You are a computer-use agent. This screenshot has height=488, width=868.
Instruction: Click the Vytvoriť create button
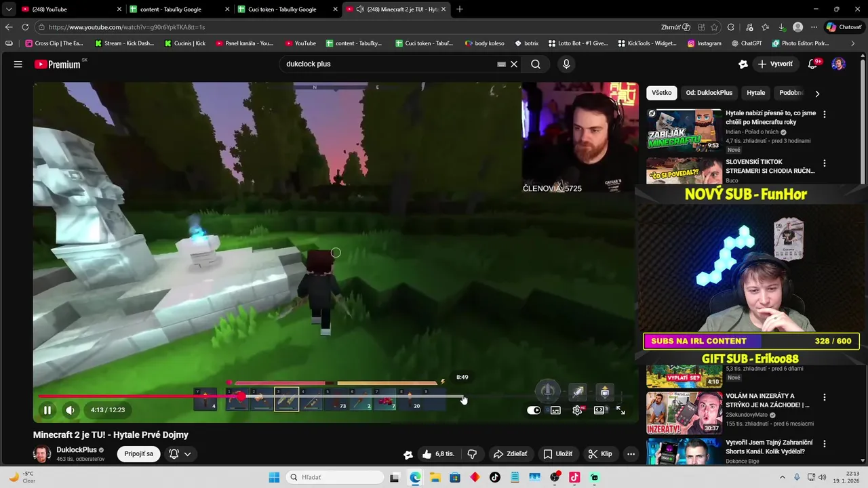point(775,64)
